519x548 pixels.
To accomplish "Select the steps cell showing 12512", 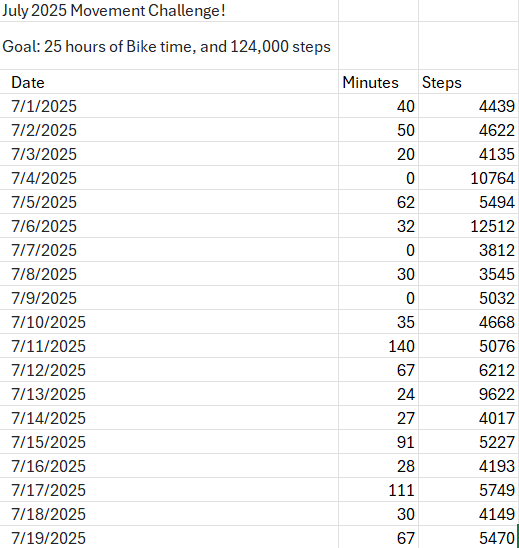I will pyautogui.click(x=468, y=226).
